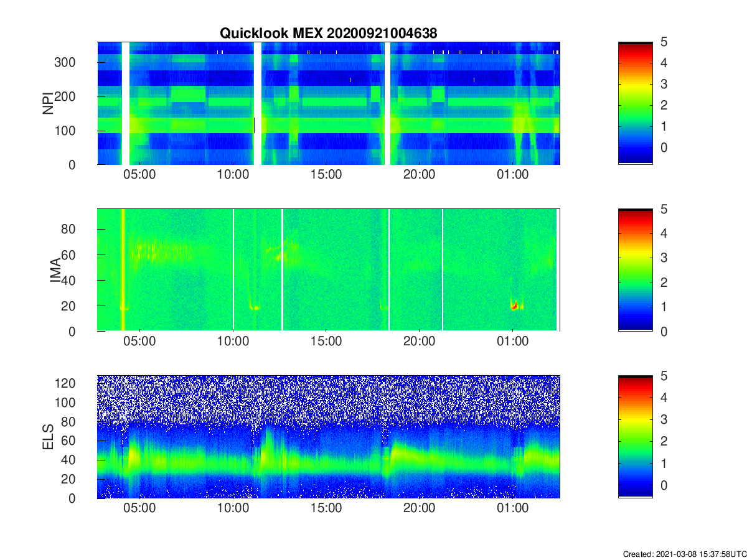Click '01:00' tick under IMA plot

point(512,342)
